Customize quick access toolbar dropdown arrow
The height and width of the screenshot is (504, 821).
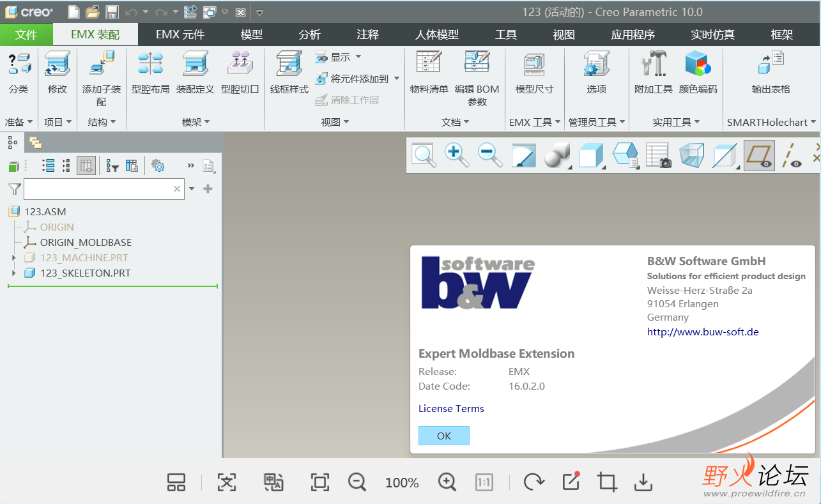(x=260, y=12)
